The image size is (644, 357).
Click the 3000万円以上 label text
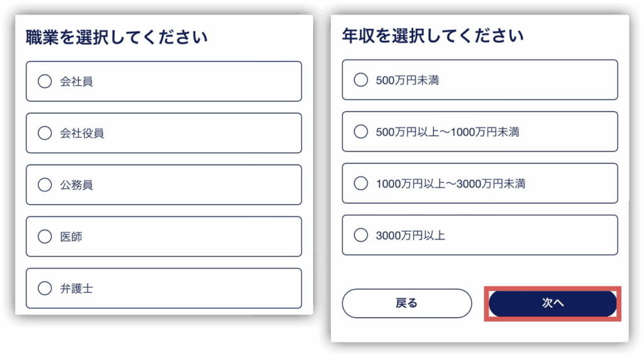410,235
